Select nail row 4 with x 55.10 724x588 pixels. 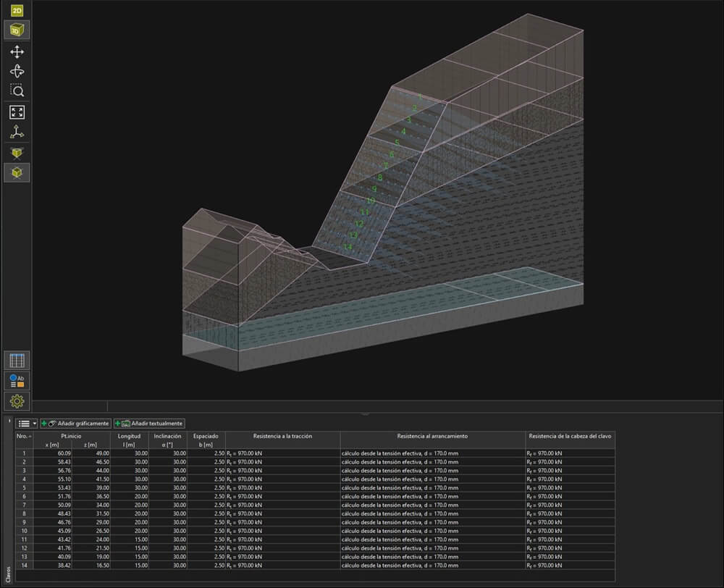tap(315, 479)
